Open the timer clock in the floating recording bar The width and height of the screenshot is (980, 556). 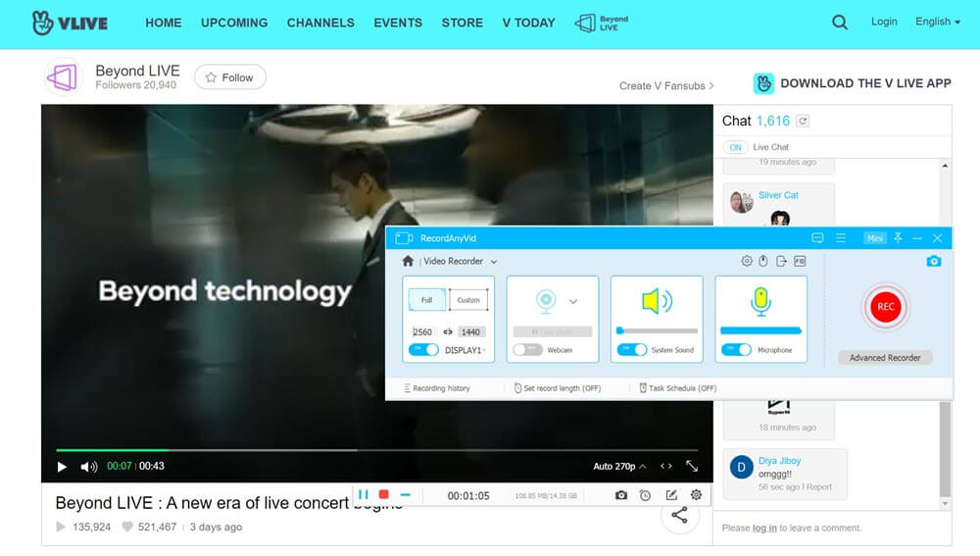point(645,495)
